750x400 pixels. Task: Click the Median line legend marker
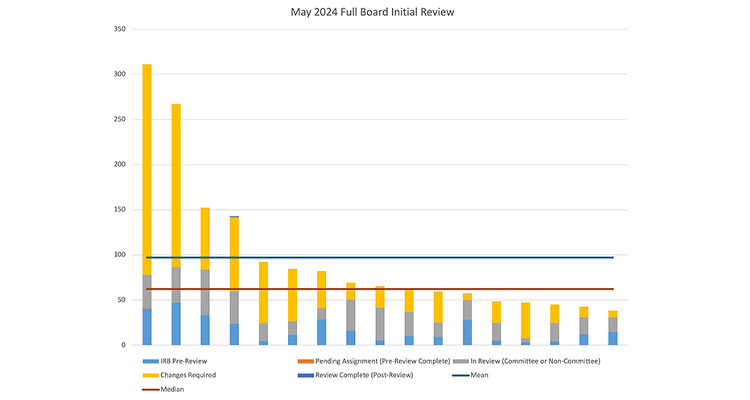click(151, 388)
